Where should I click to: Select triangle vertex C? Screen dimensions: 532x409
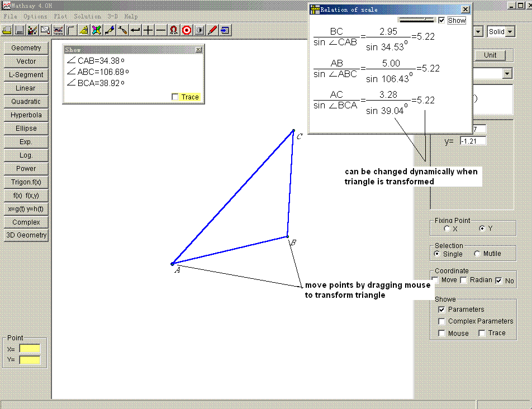[x=293, y=130]
